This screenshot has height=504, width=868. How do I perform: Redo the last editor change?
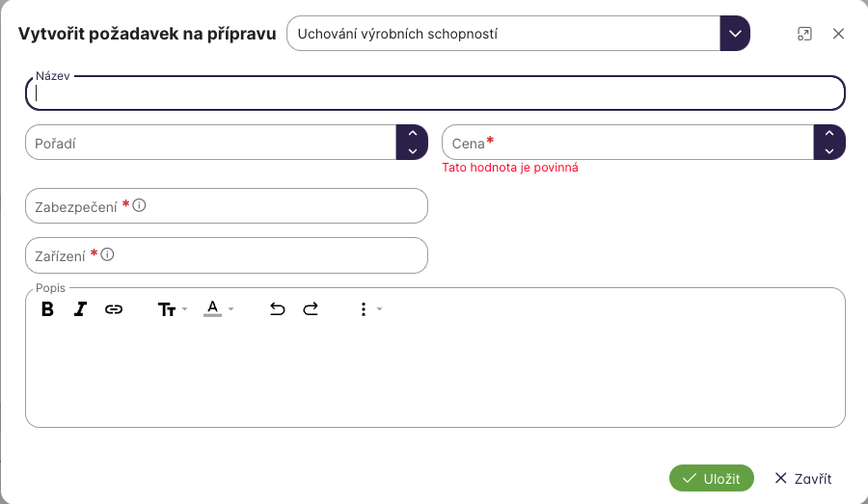pos(311,309)
